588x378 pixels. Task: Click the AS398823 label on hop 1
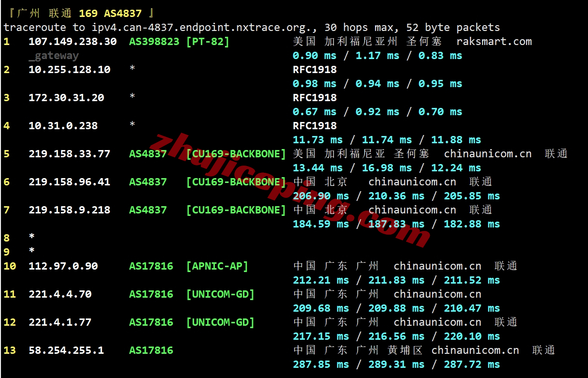coord(154,42)
